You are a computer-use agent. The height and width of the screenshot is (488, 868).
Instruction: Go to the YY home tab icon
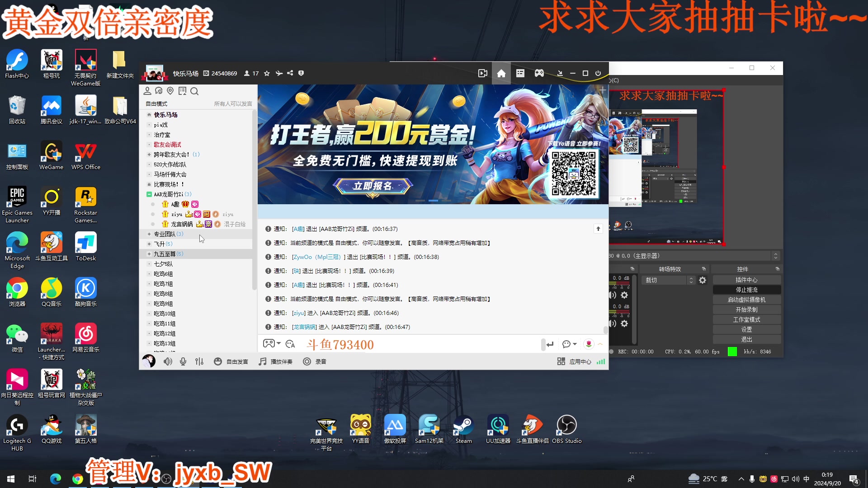(501, 73)
